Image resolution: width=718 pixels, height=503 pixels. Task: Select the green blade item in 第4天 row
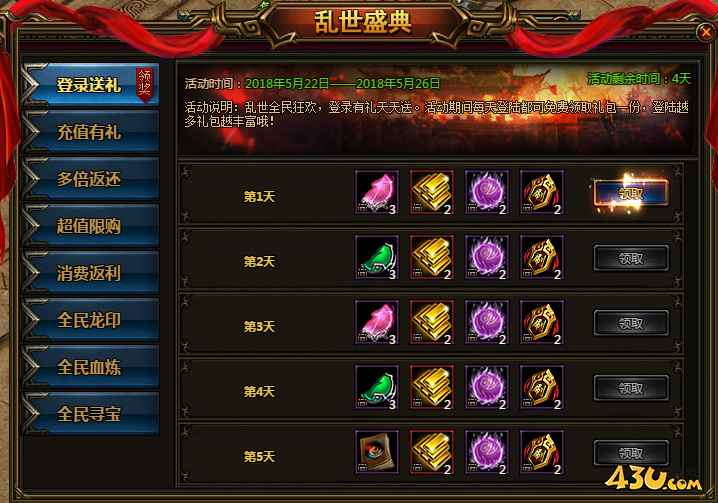tap(377, 387)
